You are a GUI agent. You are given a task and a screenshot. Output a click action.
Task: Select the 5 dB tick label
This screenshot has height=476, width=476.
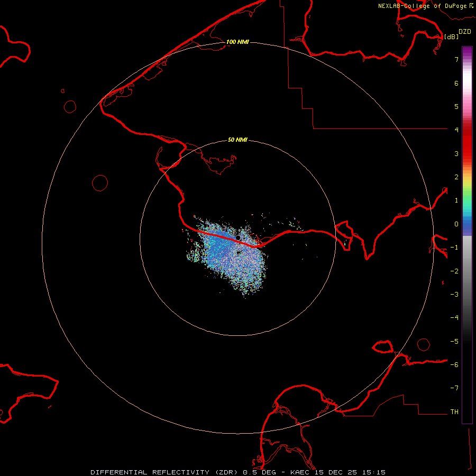tap(456, 106)
